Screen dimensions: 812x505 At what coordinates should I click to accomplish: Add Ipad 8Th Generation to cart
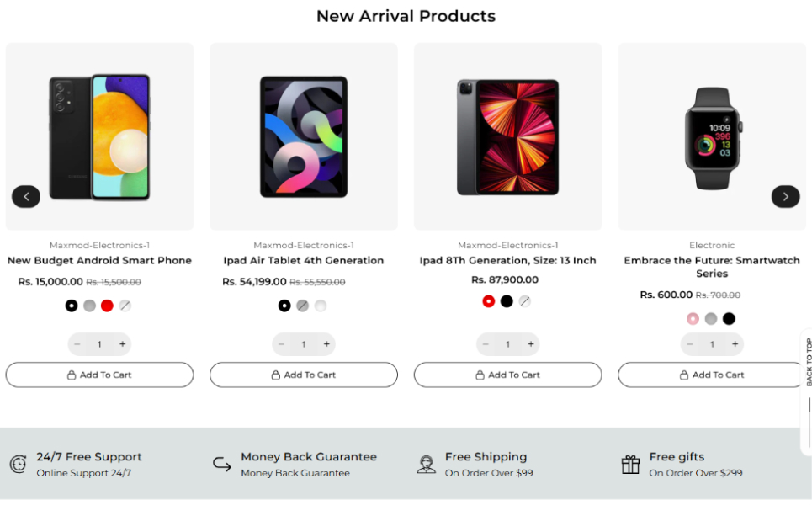507,375
